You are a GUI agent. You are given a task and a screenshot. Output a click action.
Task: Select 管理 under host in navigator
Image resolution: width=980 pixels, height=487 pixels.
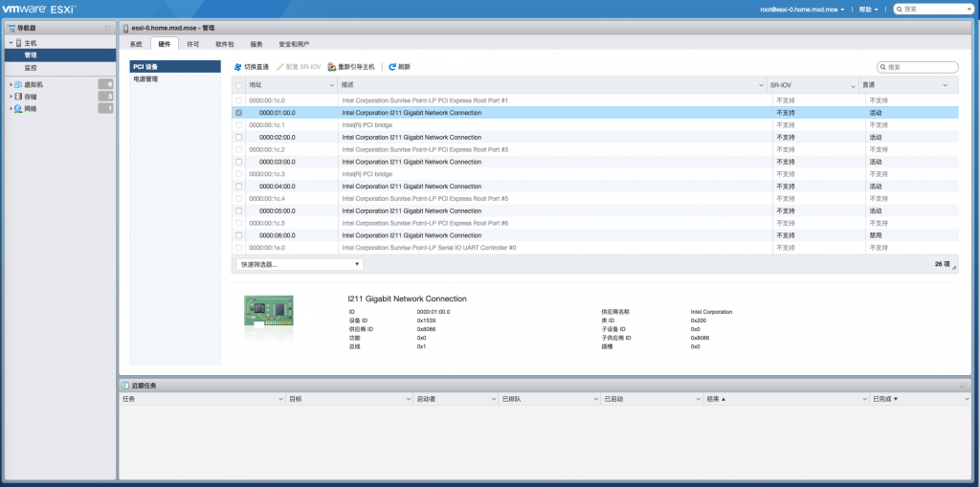coord(60,55)
